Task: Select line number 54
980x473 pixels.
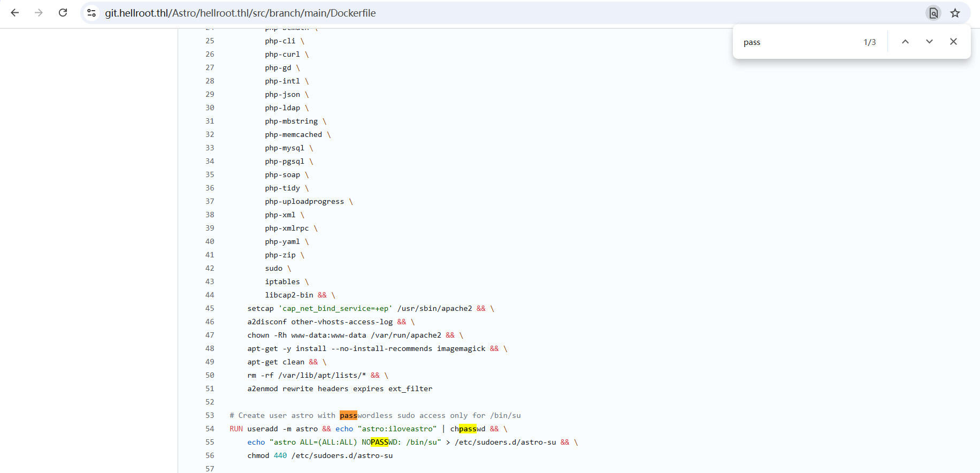Action: pyautogui.click(x=210, y=429)
